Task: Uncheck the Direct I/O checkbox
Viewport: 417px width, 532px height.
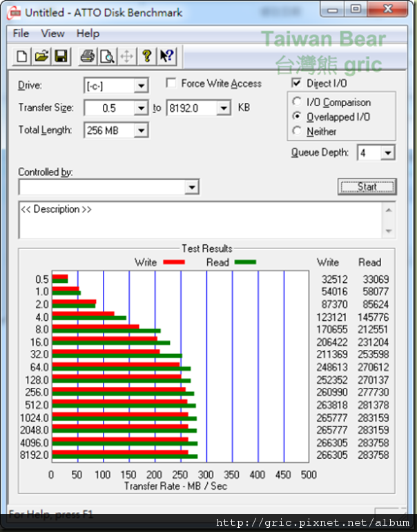Action: point(296,83)
